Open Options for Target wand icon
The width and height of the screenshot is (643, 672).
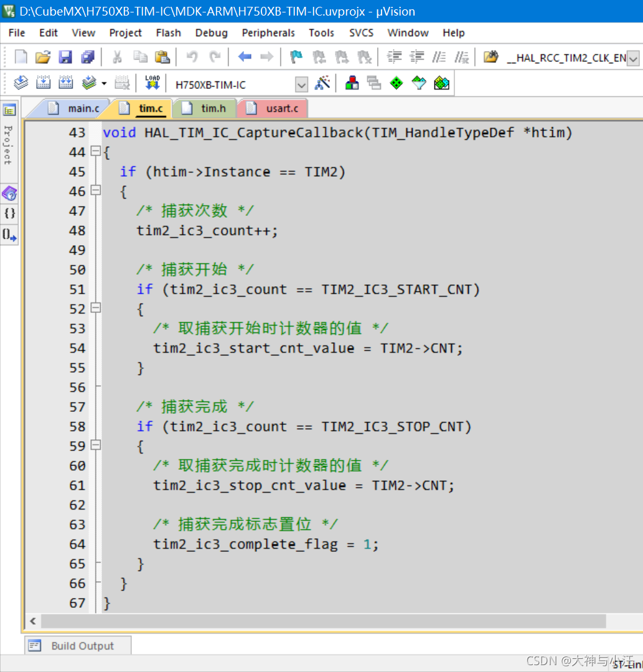click(x=322, y=83)
